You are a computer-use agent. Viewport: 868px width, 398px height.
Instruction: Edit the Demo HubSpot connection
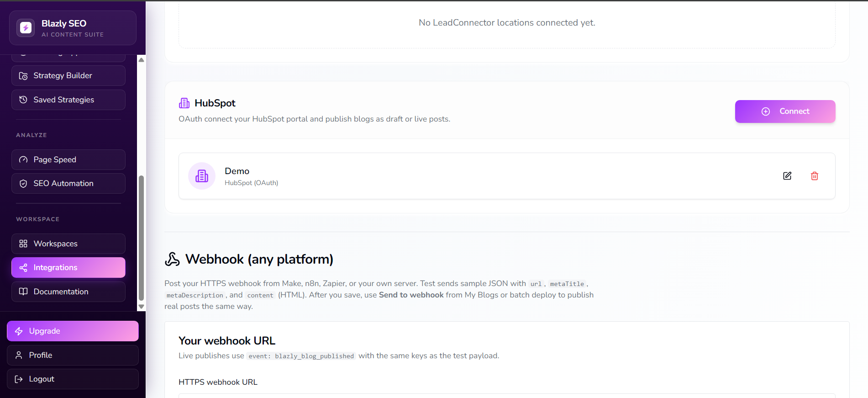point(787,176)
